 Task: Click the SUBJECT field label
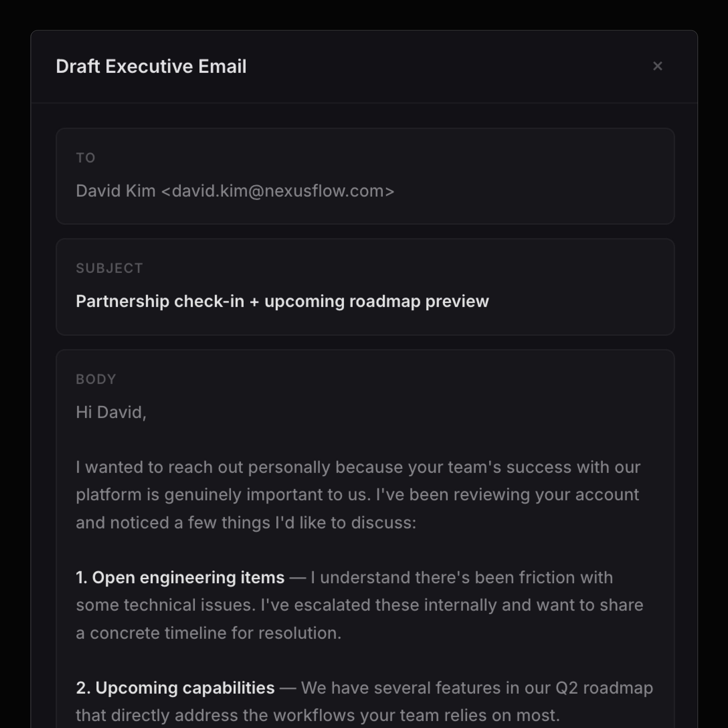coord(109,268)
